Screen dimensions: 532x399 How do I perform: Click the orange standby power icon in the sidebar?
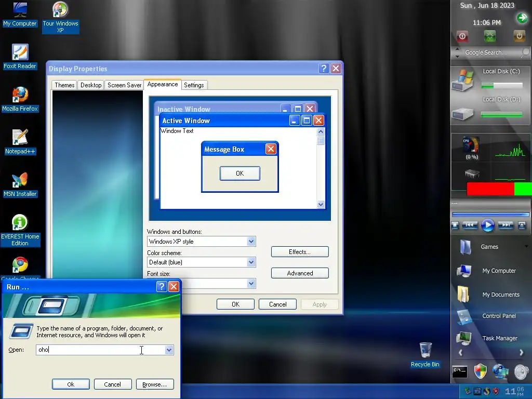pos(519,36)
